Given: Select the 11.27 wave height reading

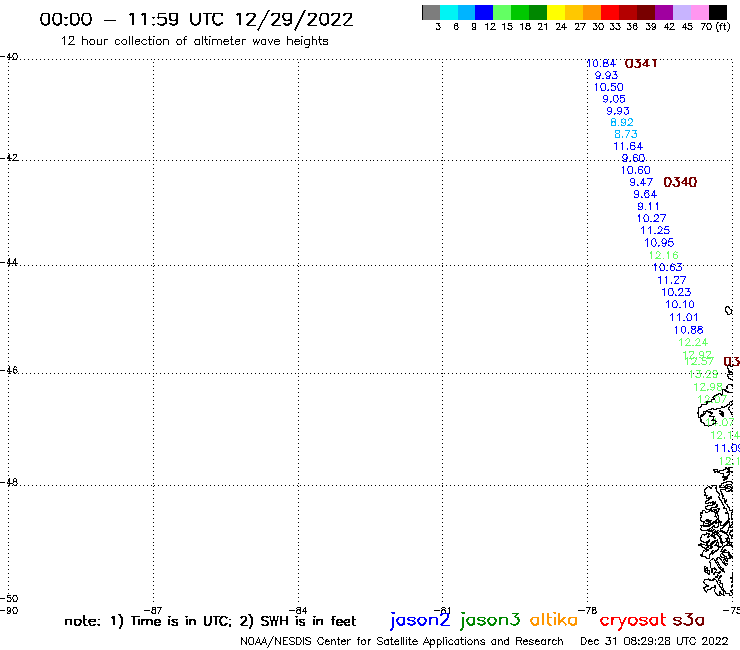Looking at the screenshot, I should [x=672, y=280].
